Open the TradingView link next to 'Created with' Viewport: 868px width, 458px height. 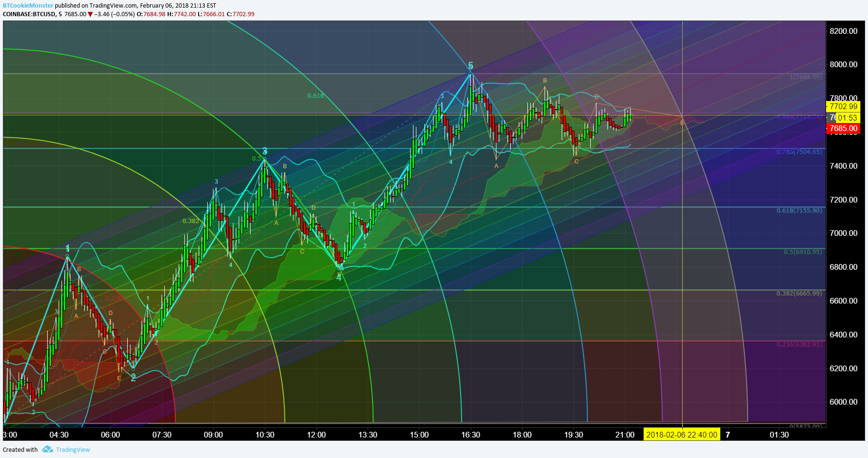click(x=73, y=449)
